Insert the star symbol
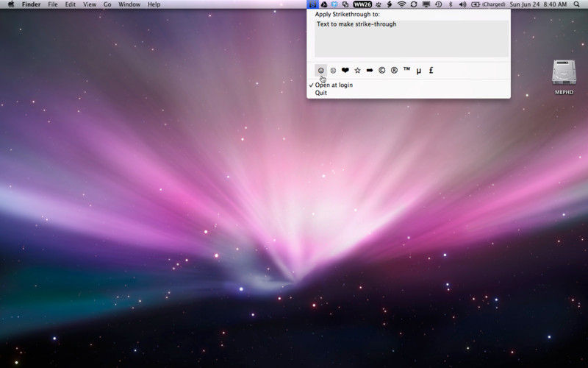 point(357,70)
